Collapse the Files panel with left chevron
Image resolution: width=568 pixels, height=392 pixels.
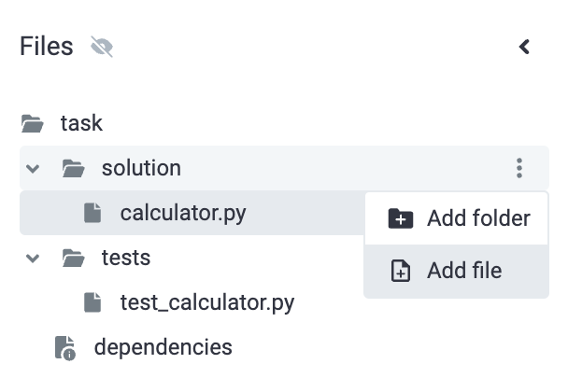(524, 47)
